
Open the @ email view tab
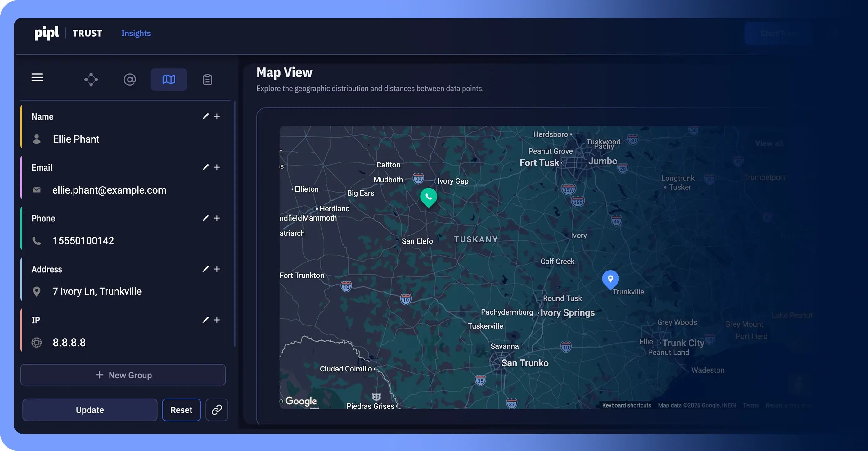[130, 80]
